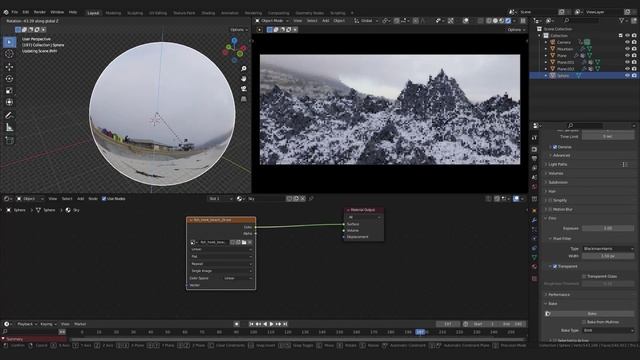Image resolution: width=640 pixels, height=360 pixels.
Task: Open the Texture properties tab
Action: (534, 279)
